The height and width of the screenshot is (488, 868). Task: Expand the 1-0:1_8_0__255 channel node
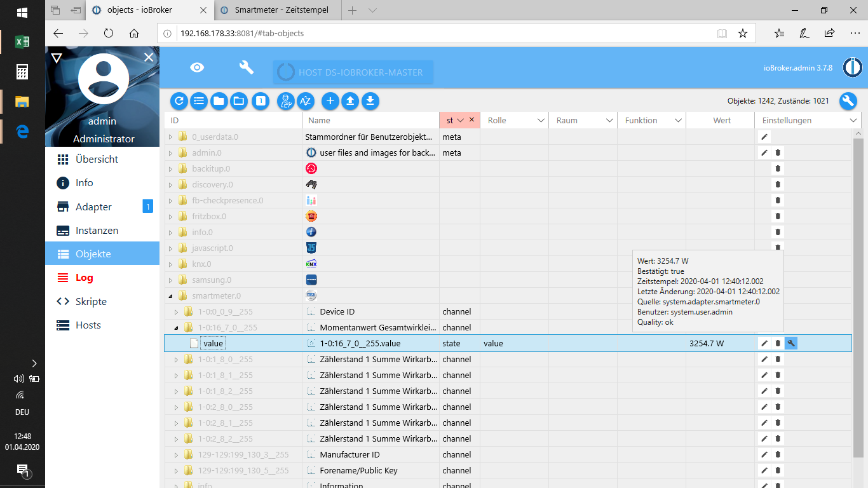pyautogui.click(x=177, y=359)
